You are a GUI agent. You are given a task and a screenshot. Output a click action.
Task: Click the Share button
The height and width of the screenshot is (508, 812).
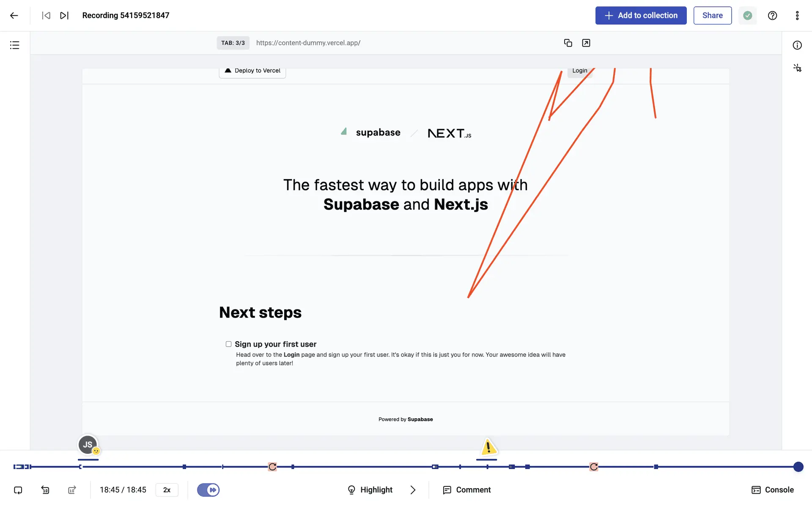[712, 16]
